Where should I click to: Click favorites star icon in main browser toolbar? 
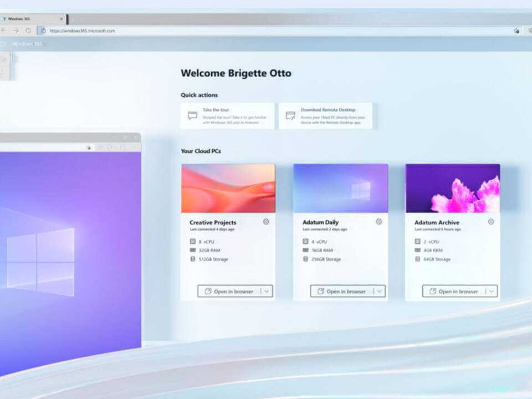tap(516, 31)
